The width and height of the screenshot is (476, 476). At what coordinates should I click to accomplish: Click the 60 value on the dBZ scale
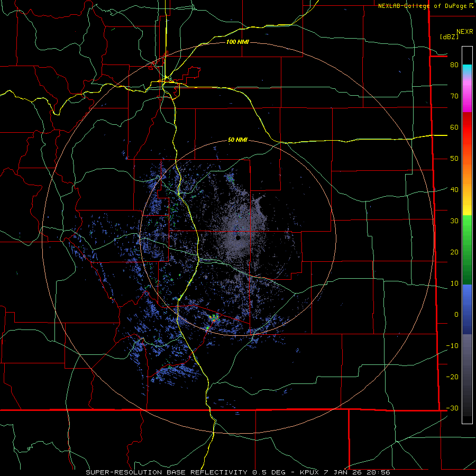(454, 127)
